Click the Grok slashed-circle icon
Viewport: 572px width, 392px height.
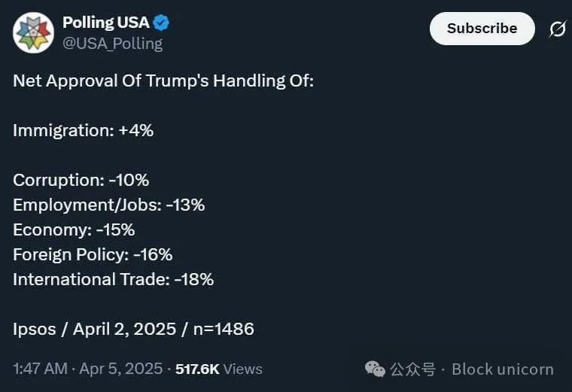(x=557, y=29)
